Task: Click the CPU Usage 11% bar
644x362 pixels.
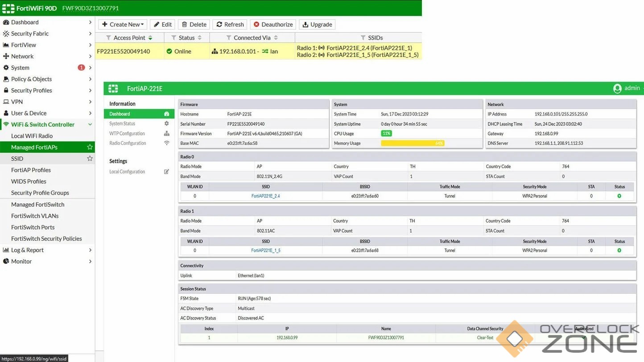Action: pos(386,133)
